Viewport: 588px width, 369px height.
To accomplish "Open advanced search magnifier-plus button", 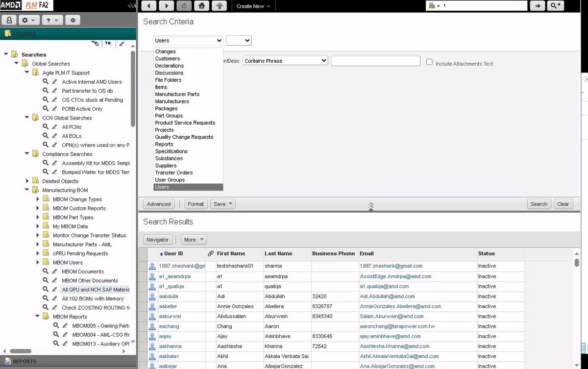I will [x=555, y=6].
